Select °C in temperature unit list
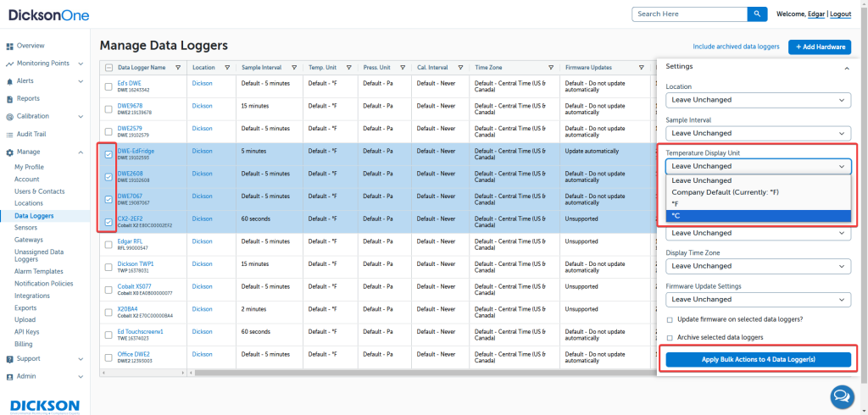The height and width of the screenshot is (415, 868). tap(757, 216)
